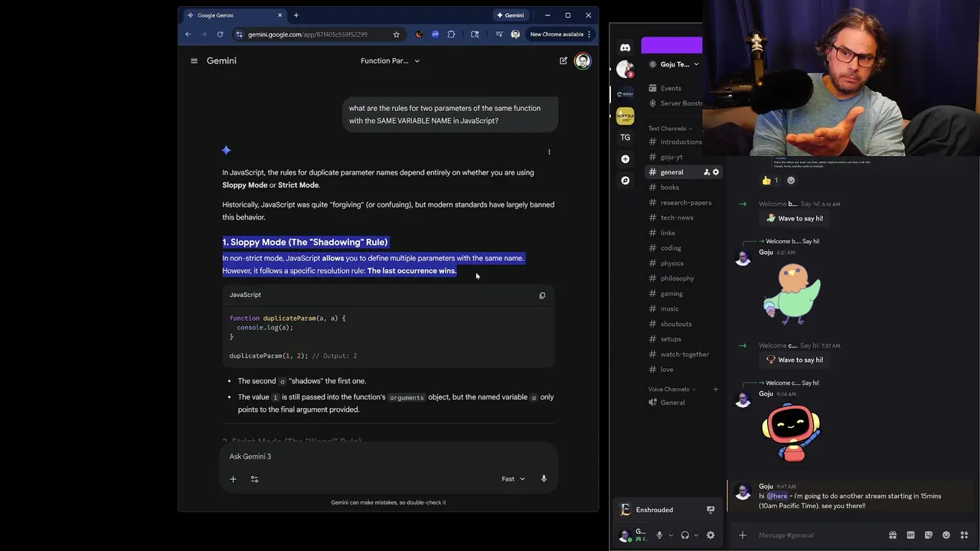Expand the Function Par... conversation title dropdown
This screenshot has height=551, width=980.
point(390,60)
